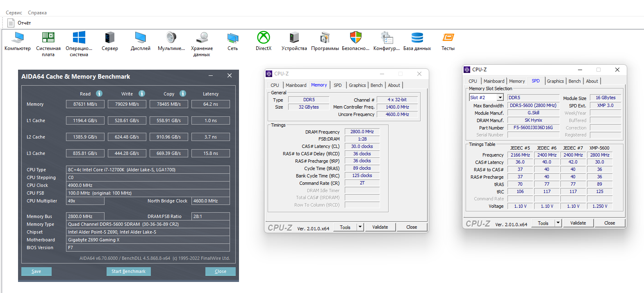
Task: Select Graphics tab in CPU-Z Memory window
Action: (357, 85)
